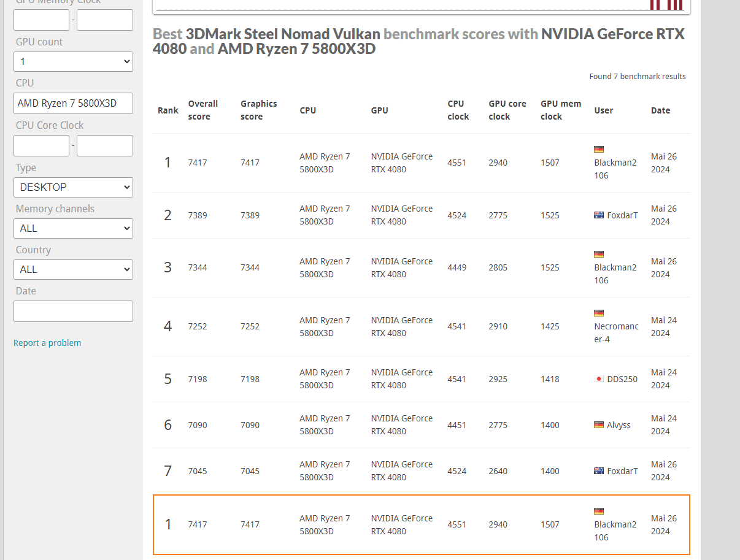Click the German flag in rank 3 row
The width and height of the screenshot is (740, 560).
[x=599, y=254]
